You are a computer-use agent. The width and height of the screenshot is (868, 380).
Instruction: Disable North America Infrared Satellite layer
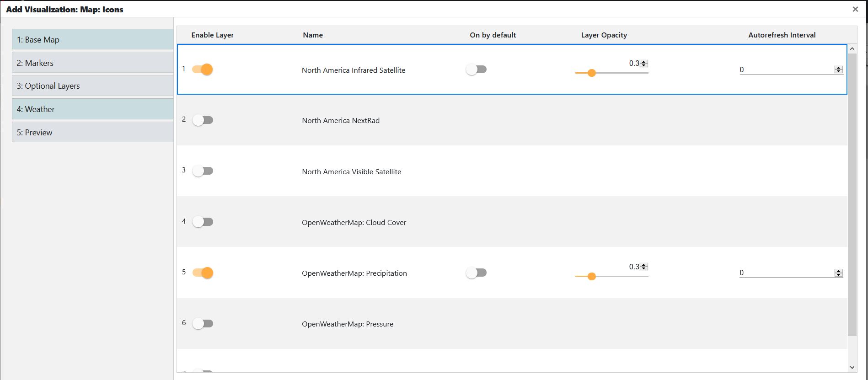click(x=203, y=70)
